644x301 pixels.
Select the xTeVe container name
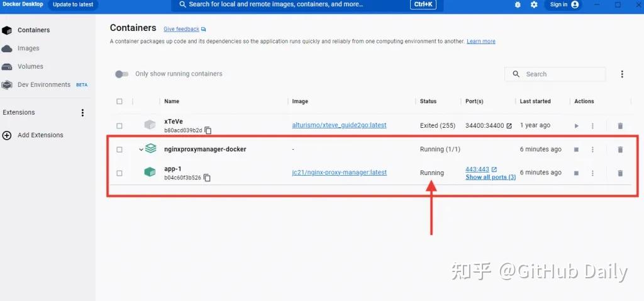coord(174,122)
